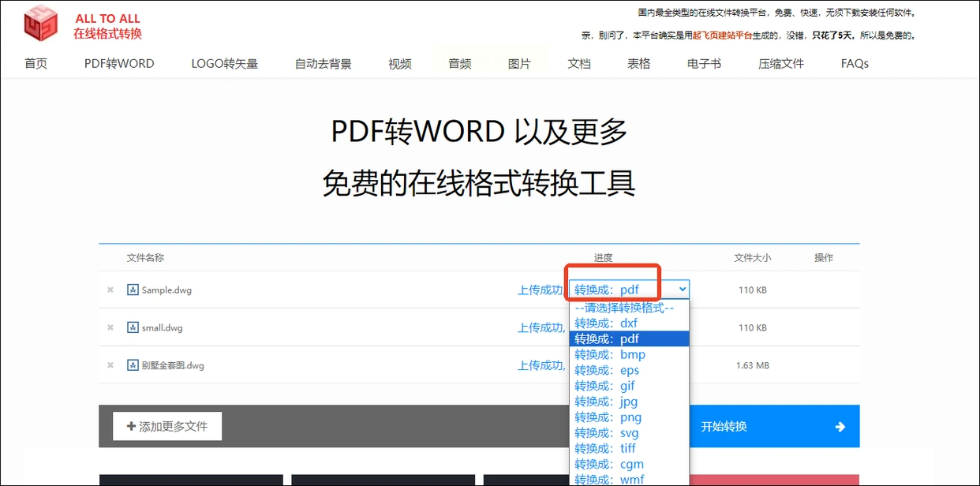This screenshot has height=486, width=980.
Task: Open the LOGO转矢量 menu item
Action: 225,64
